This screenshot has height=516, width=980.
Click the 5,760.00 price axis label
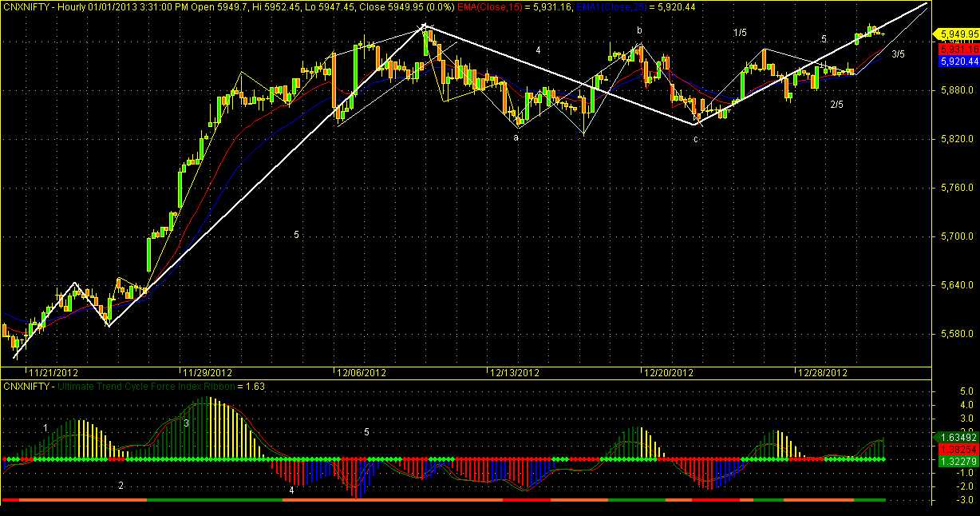tap(958, 188)
